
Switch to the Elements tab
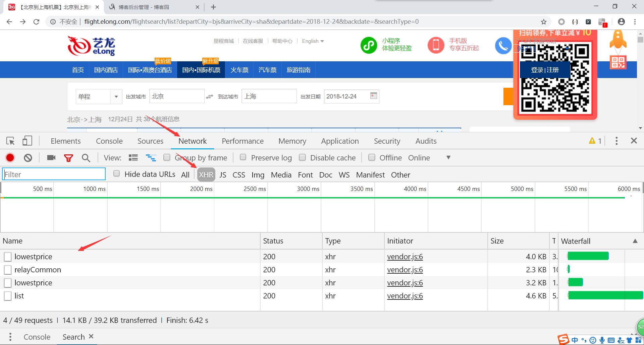(66, 141)
